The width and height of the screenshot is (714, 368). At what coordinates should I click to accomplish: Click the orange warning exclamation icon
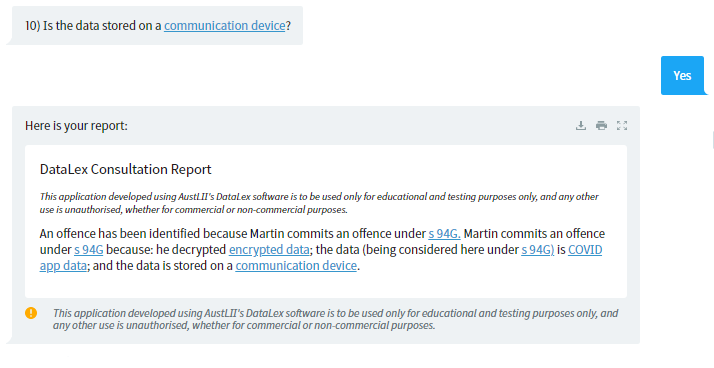[x=31, y=313]
